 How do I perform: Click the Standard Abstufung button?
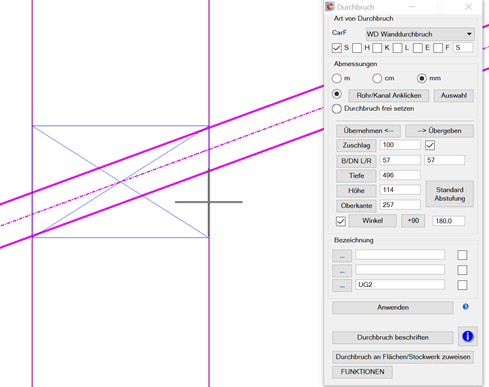pyautogui.click(x=450, y=194)
